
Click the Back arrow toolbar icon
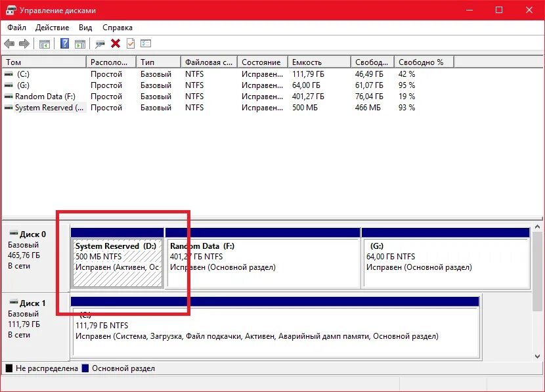tap(9, 44)
